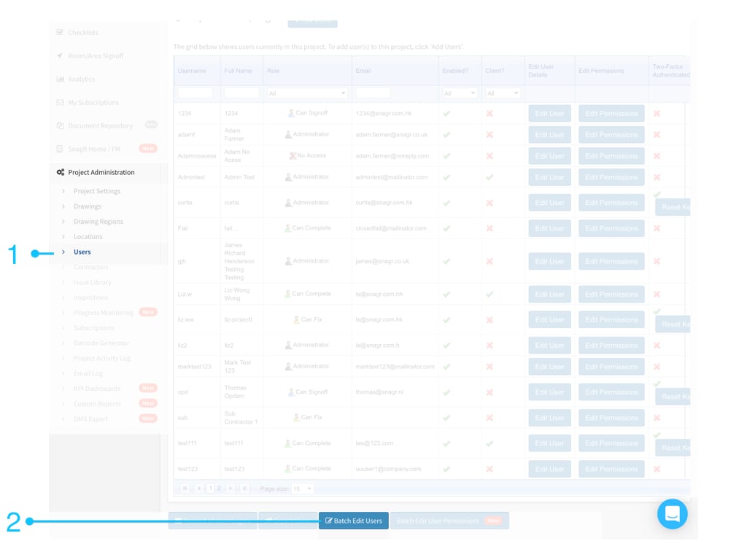This screenshot has height=560, width=747.
Task: Click the Client checkmark for Liz.w
Action: [x=489, y=295]
